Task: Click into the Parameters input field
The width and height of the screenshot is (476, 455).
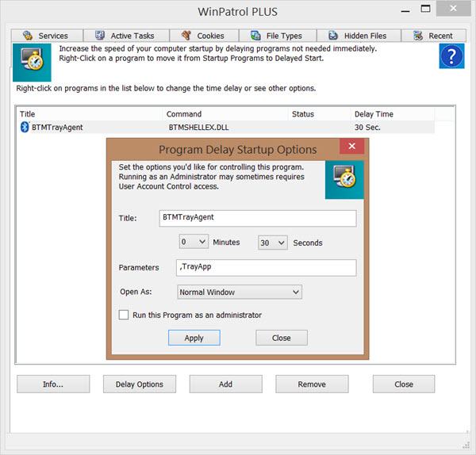Action: (267, 268)
